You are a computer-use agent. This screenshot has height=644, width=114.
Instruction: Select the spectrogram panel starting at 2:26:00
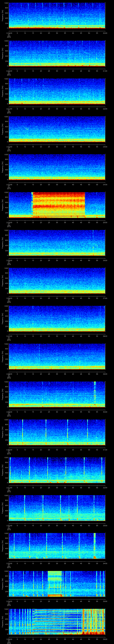point(57,280)
